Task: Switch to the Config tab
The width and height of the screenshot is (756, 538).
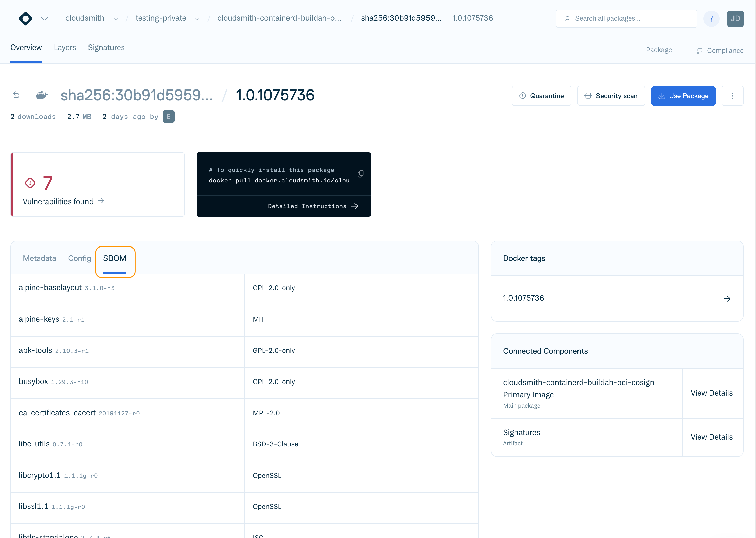Action: click(79, 258)
